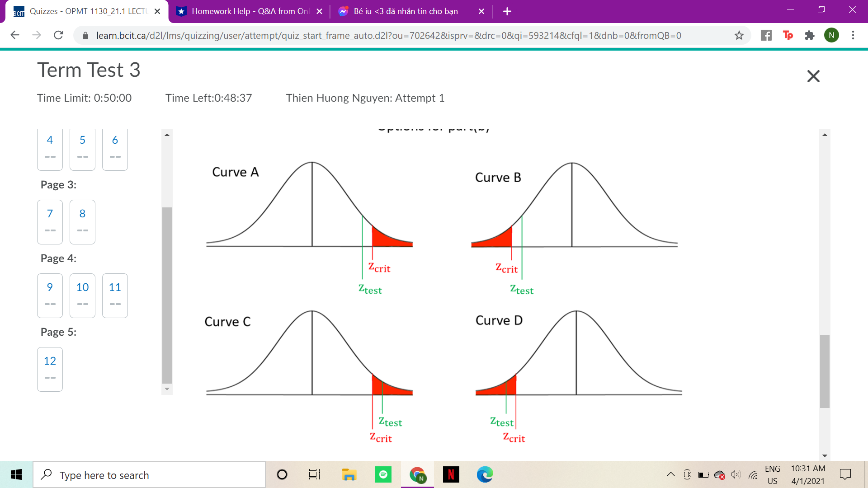Show hidden system tray icons
Image resolution: width=868 pixels, height=488 pixels.
[x=670, y=474]
